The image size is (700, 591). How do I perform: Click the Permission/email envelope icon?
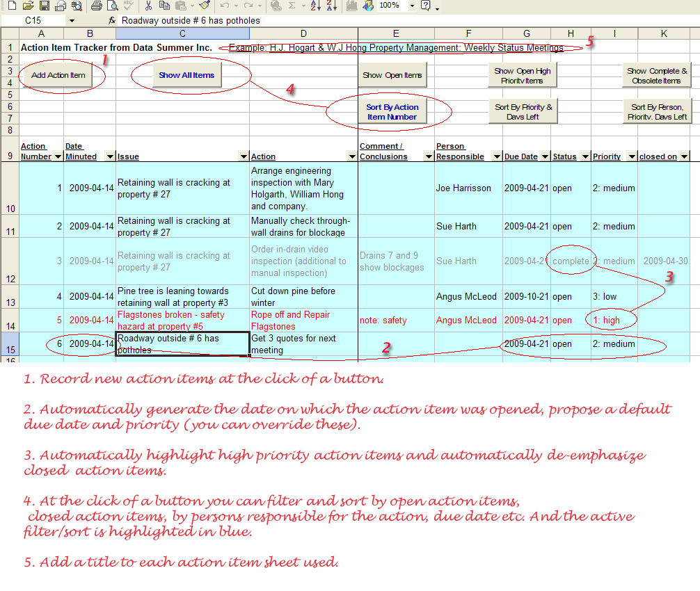pos(61,6)
